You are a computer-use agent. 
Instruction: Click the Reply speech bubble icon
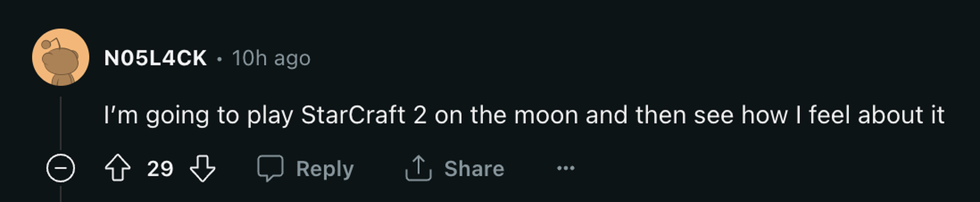pyautogui.click(x=270, y=168)
